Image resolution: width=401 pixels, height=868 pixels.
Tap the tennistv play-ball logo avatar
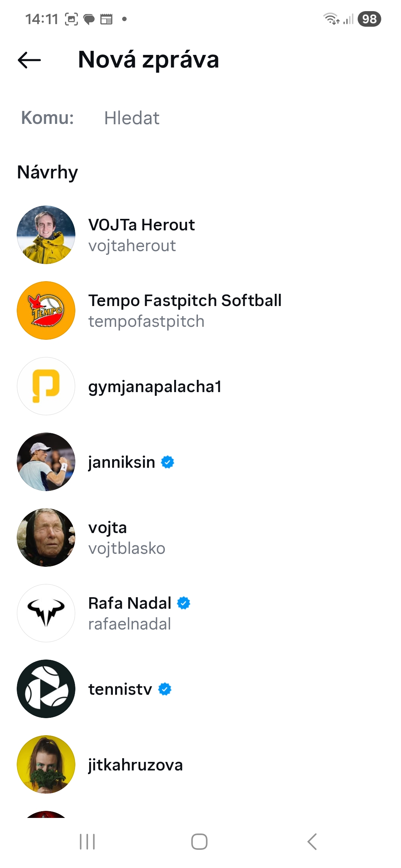[46, 689]
